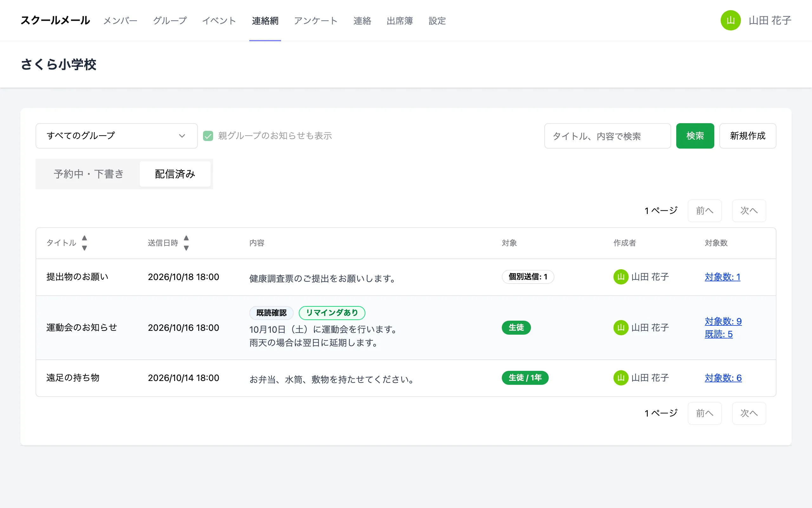Viewport: 812px width, 508px height.
Task: Click the 既読確認 tag
Action: click(271, 313)
